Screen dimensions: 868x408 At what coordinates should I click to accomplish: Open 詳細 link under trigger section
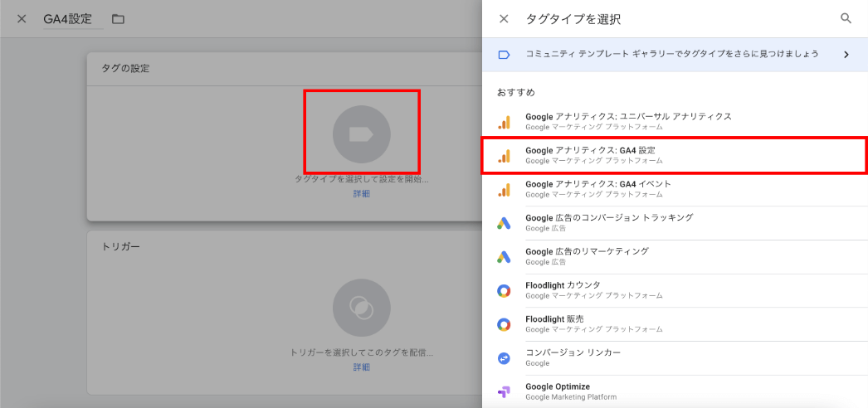pyautogui.click(x=362, y=367)
